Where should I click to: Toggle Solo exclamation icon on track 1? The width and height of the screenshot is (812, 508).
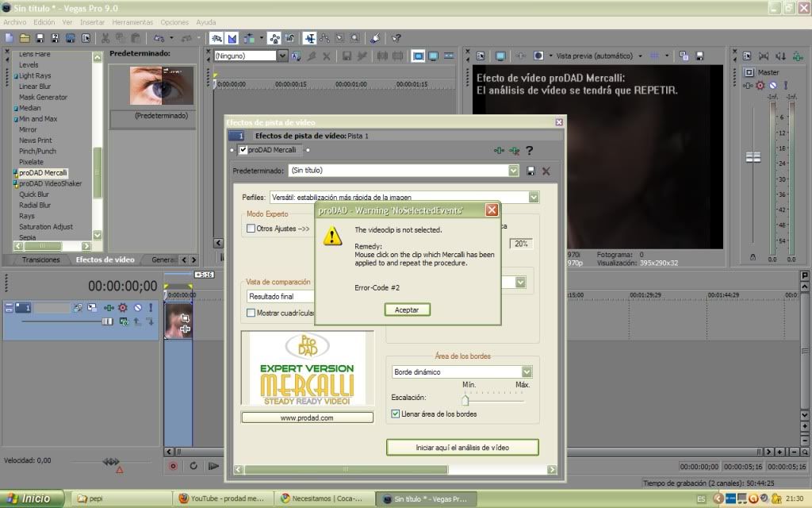point(151,308)
